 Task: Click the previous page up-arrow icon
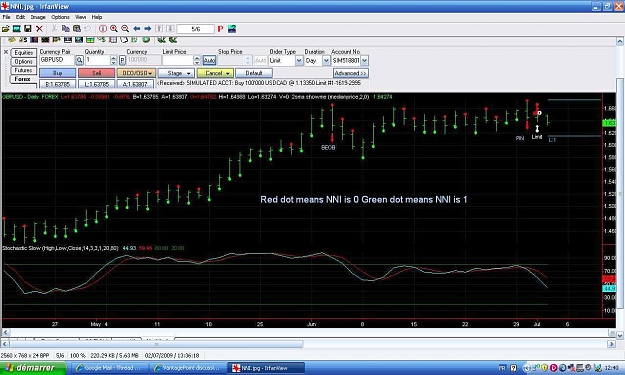coord(159,29)
